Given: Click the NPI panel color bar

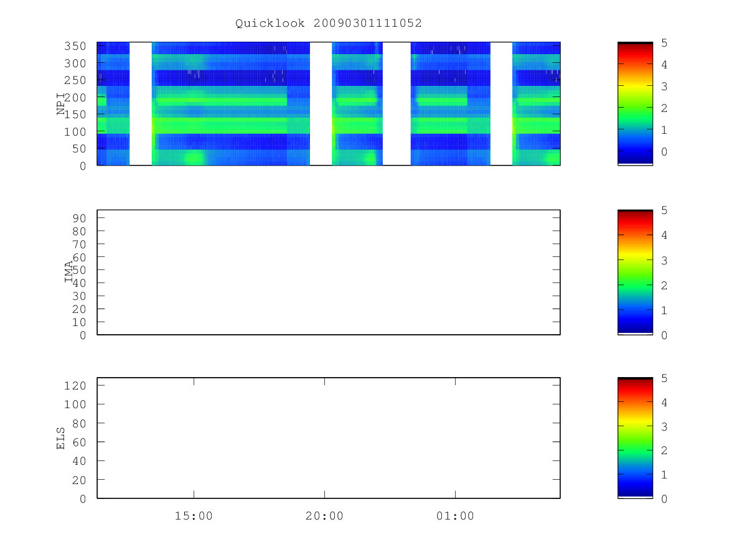Looking at the screenshot, I should pos(635,103).
